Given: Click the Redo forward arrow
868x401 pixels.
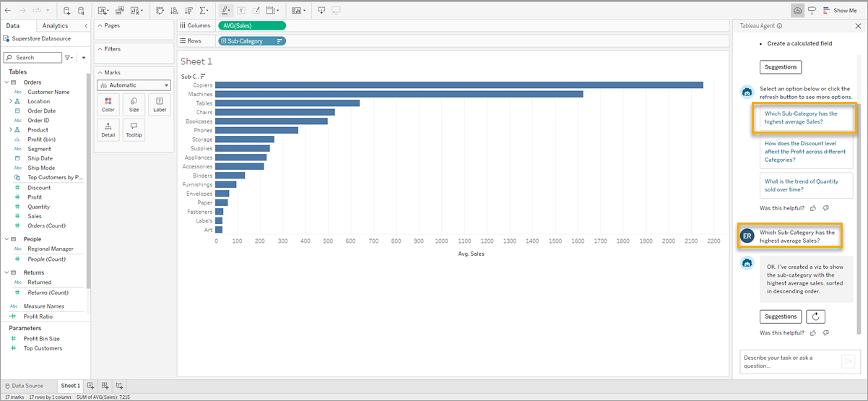Looking at the screenshot, I should pyautogui.click(x=22, y=11).
